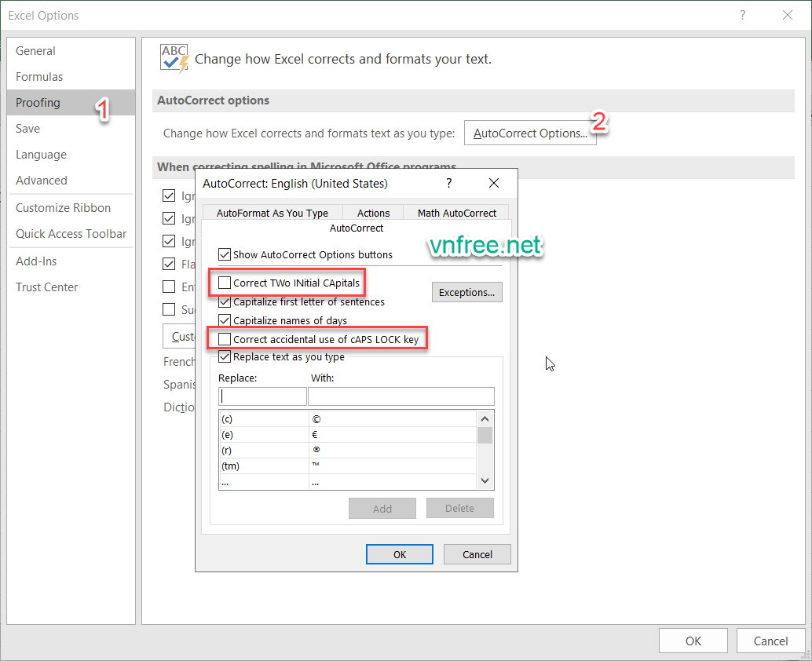The height and width of the screenshot is (661, 812).
Task: Enable Correct accidental use of cAPS LOCK
Action: (x=225, y=339)
